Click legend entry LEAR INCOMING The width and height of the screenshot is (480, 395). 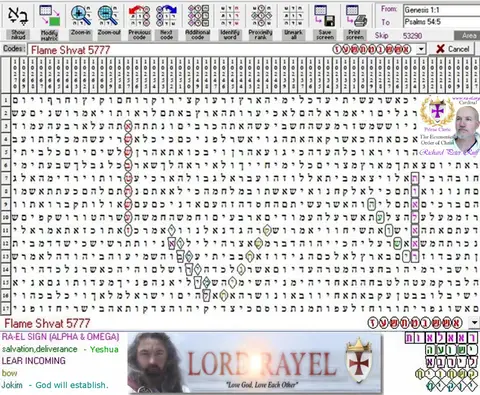(33, 361)
